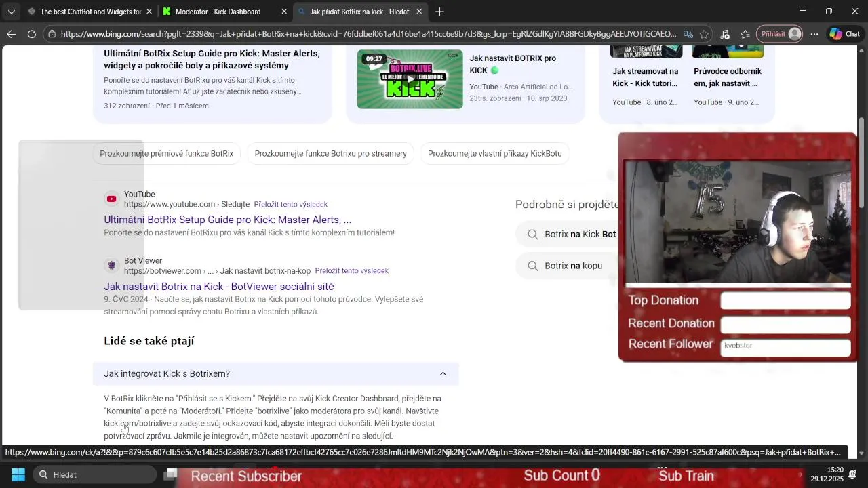Click the Bot Viewer site favicon

tap(112, 265)
